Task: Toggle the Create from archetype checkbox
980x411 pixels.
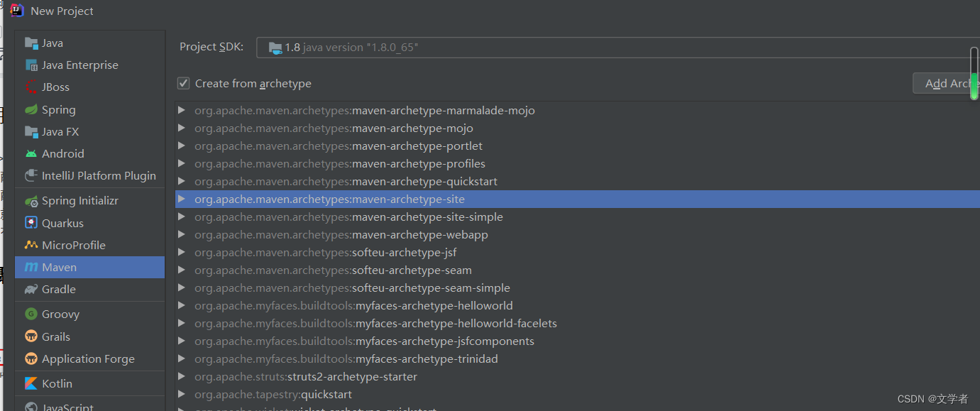Action: [x=183, y=83]
